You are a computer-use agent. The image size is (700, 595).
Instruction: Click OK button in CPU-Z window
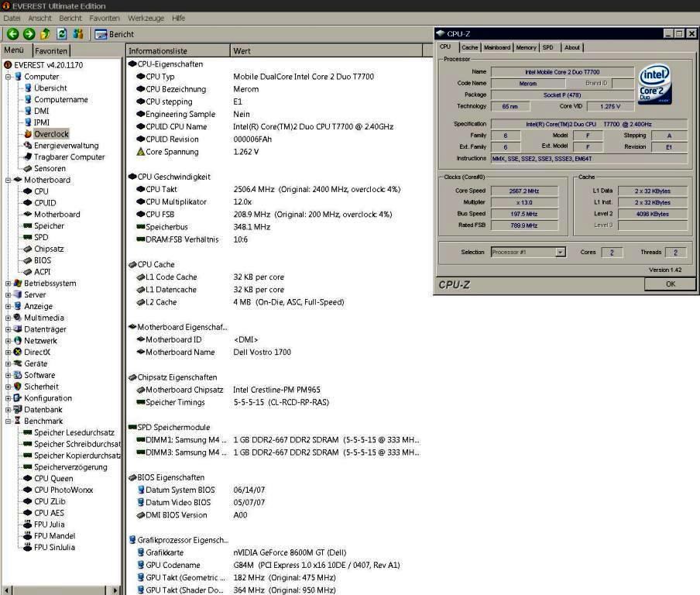pyautogui.click(x=670, y=284)
